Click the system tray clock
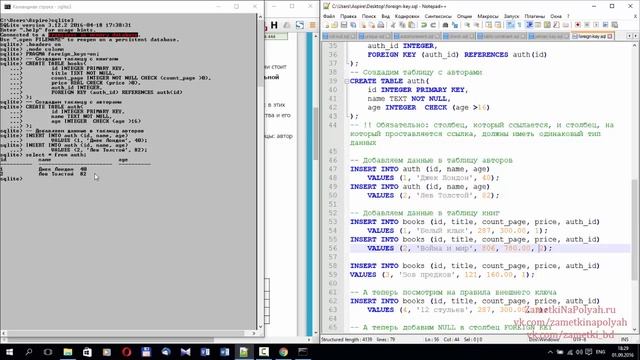This screenshot has width=640, height=360. point(623,352)
